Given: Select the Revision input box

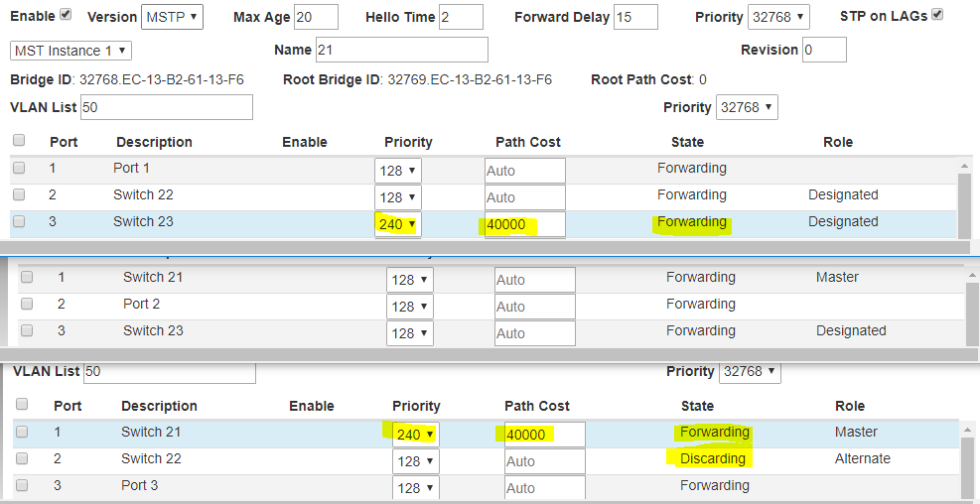Looking at the screenshot, I should (824, 50).
